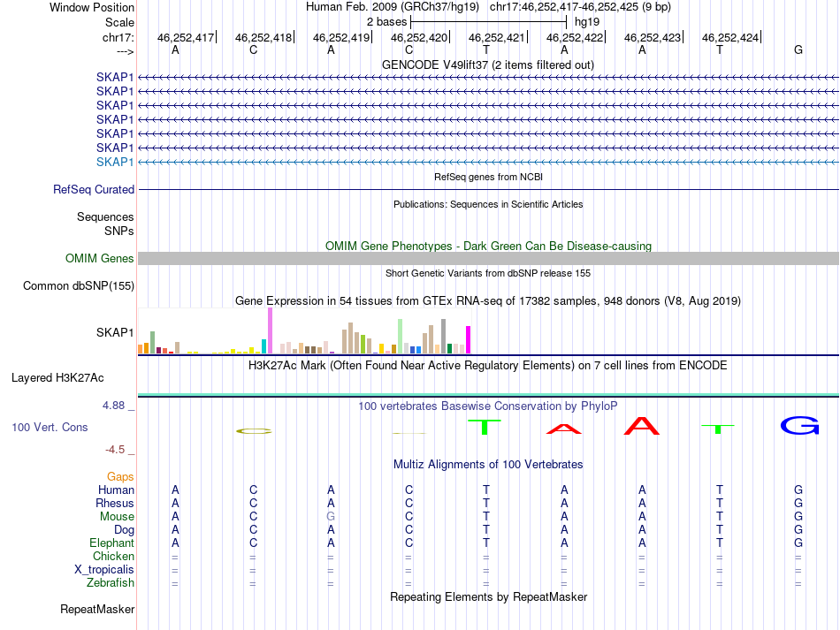Click the Layered H3K27Ac label
The image size is (840, 630).
click(57, 378)
